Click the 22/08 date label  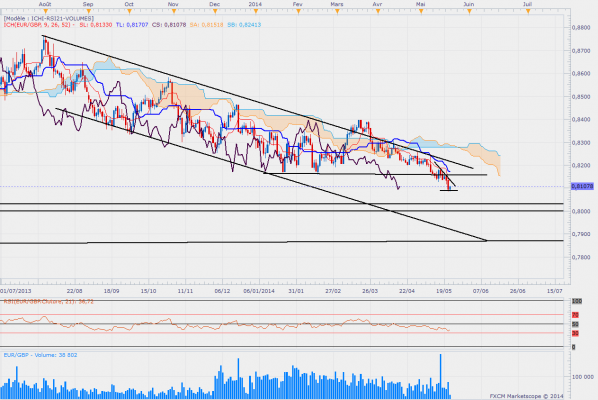74,291
